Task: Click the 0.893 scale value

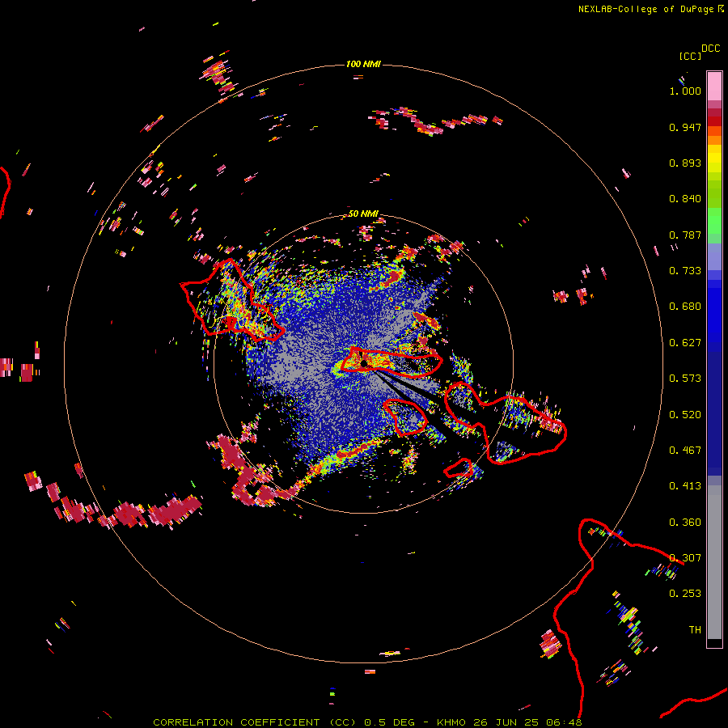Action: 685,163
